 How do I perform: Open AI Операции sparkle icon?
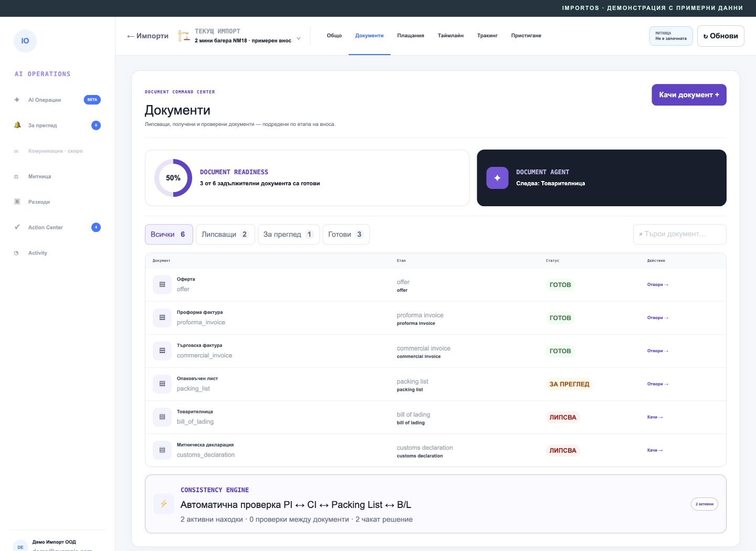(17, 100)
